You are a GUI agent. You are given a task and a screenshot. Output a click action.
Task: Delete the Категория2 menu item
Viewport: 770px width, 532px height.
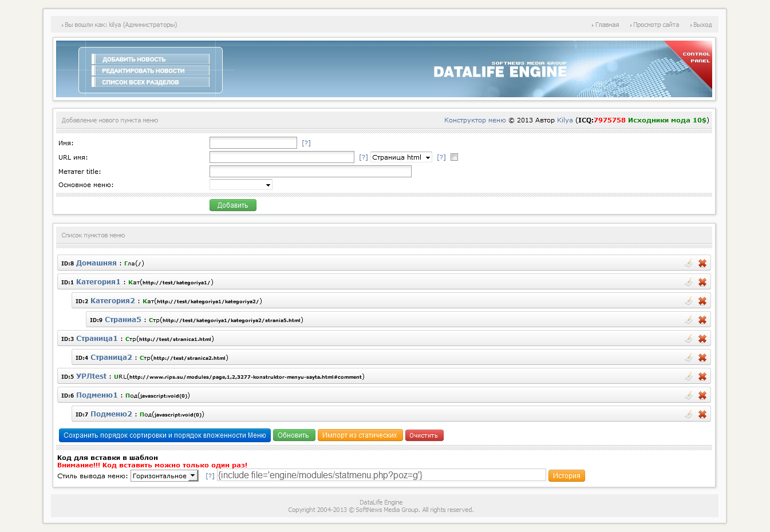point(702,301)
